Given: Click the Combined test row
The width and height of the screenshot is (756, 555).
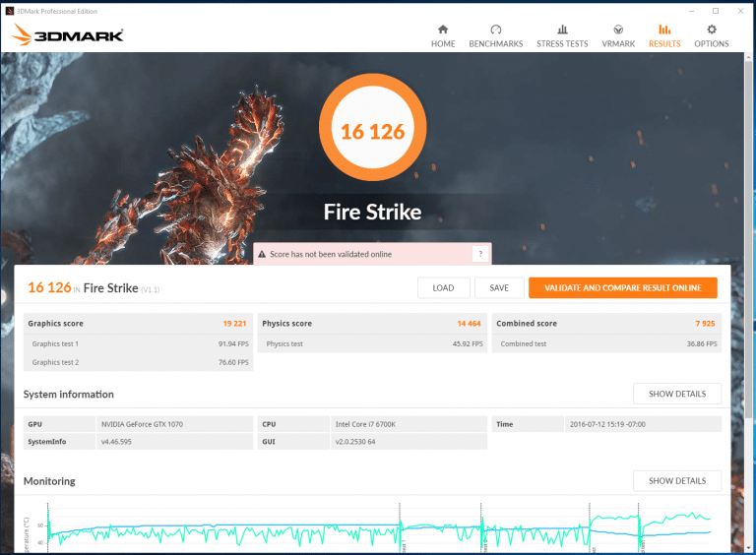Looking at the screenshot, I should point(606,344).
